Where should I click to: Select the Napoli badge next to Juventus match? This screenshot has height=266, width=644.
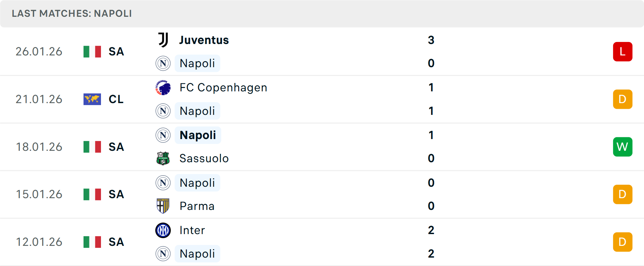[163, 63]
